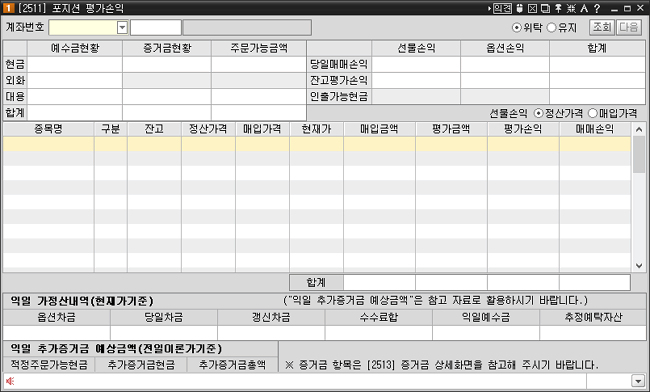
Task: Click the 종목명 column header
Action: [x=49, y=129]
